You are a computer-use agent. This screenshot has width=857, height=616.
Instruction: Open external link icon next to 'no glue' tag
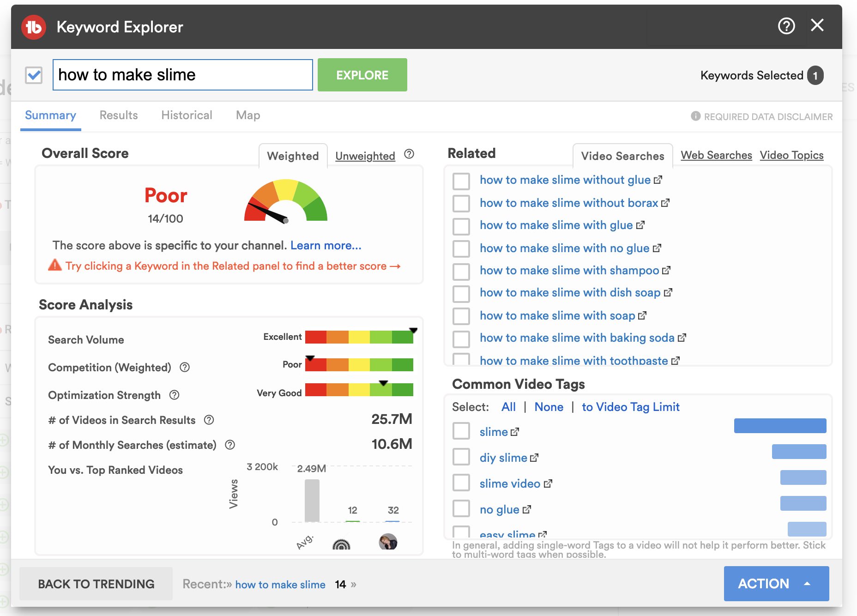527,509
